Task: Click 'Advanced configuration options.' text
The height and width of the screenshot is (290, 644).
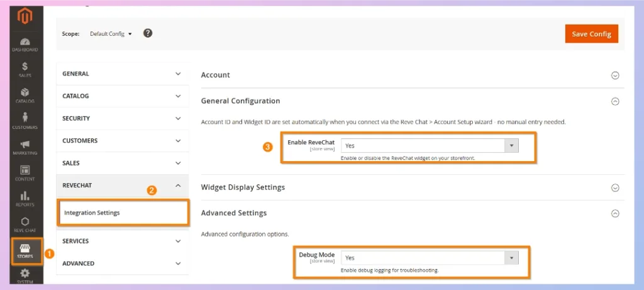Action: tap(245, 235)
